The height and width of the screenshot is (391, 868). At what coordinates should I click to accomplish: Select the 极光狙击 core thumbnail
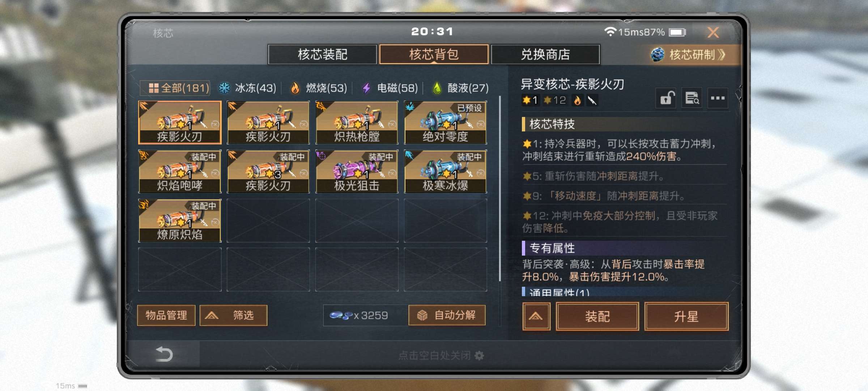click(x=357, y=171)
